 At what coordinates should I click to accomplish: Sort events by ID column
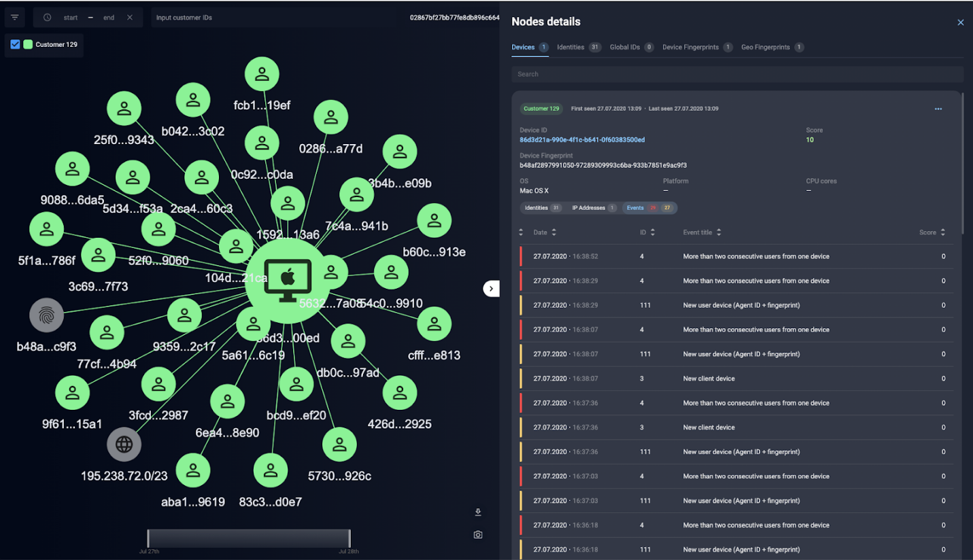647,232
